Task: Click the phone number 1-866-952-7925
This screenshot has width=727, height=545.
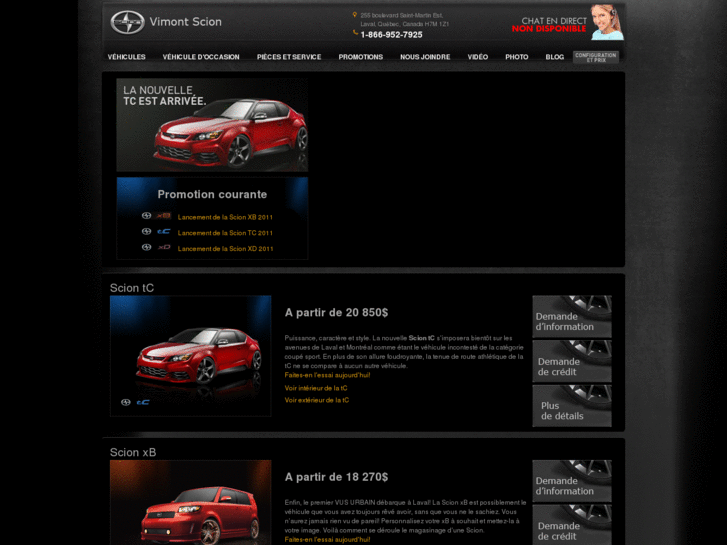Action: click(391, 35)
